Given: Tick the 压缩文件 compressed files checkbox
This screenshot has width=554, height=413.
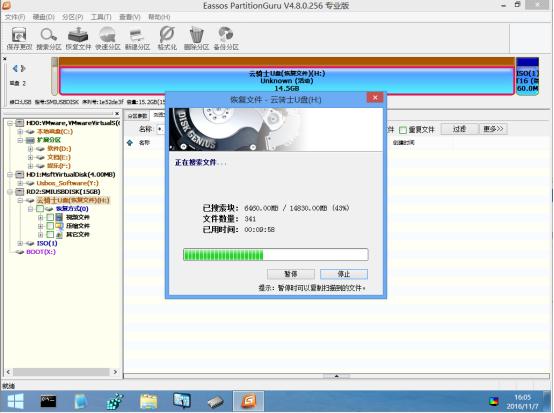Looking at the screenshot, I should [x=50, y=226].
